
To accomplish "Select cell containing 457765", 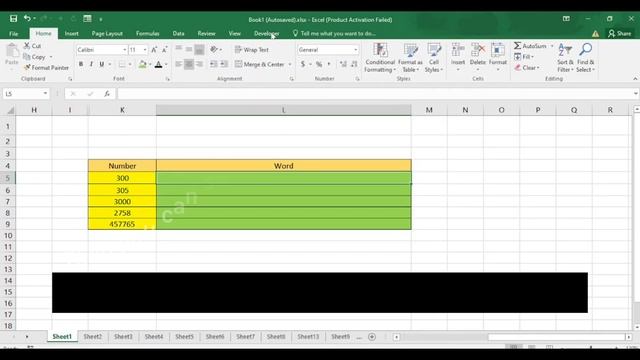I will pos(122,224).
